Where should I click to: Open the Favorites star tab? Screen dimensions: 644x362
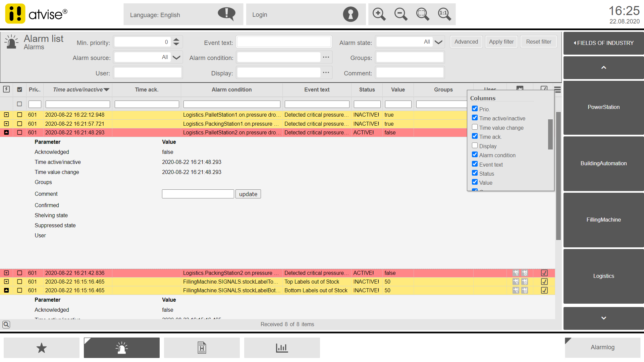[42, 348]
